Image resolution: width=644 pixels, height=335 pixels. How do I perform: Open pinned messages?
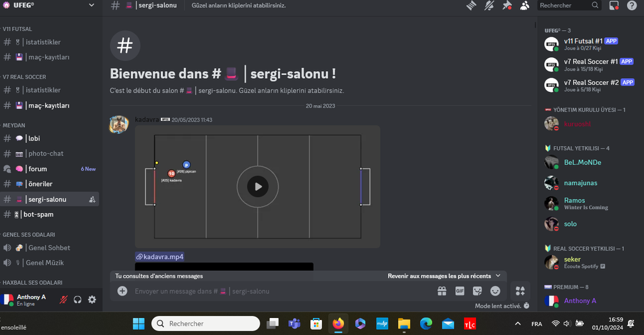click(507, 6)
